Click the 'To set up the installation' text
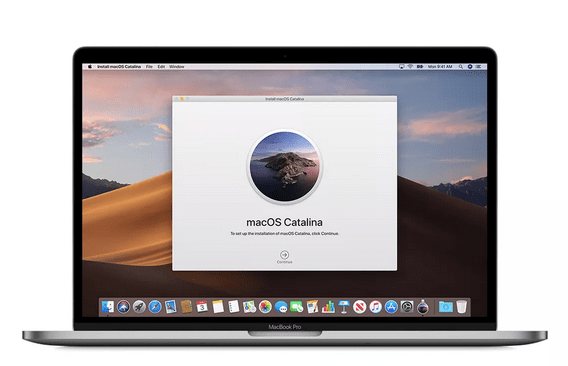568x366 pixels. 284,234
